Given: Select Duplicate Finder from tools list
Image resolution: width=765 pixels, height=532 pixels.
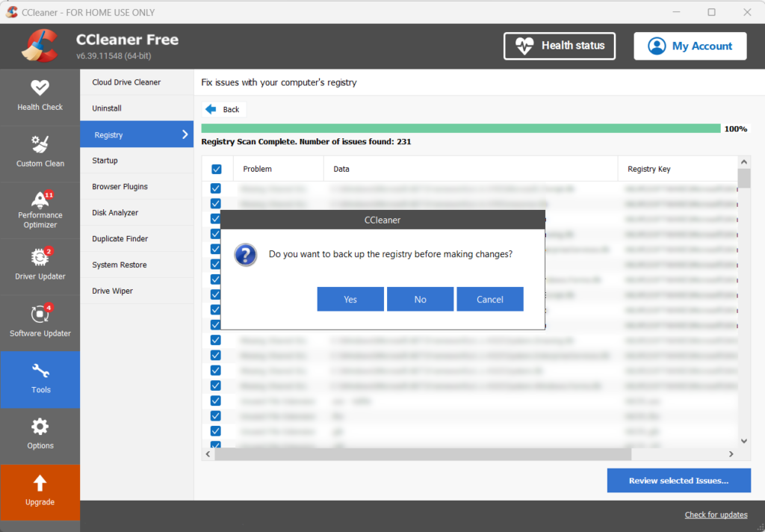Looking at the screenshot, I should coord(120,239).
